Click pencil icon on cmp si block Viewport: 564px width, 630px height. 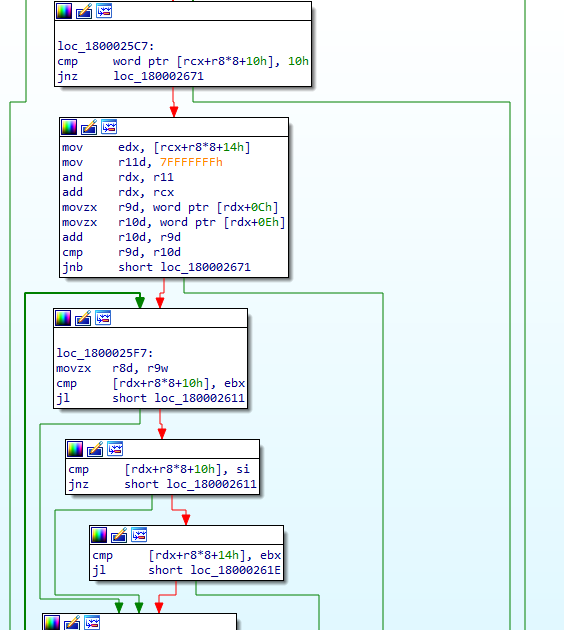coord(95,449)
